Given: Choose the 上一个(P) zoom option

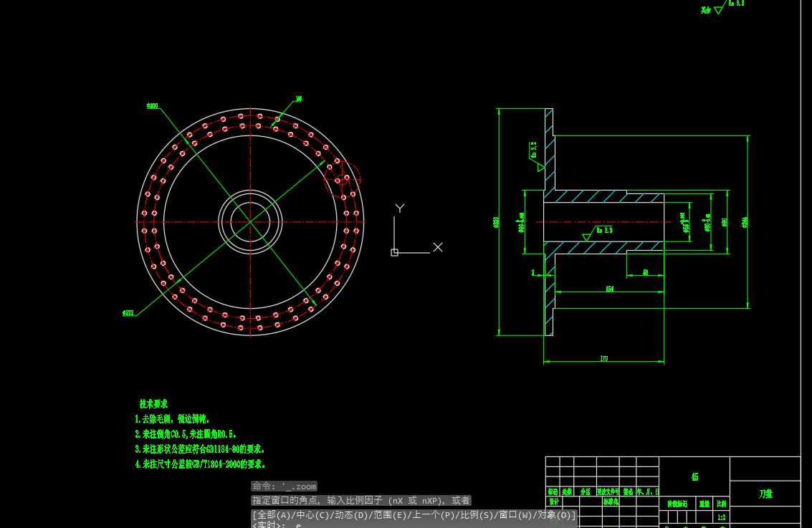Looking at the screenshot, I should (436, 514).
